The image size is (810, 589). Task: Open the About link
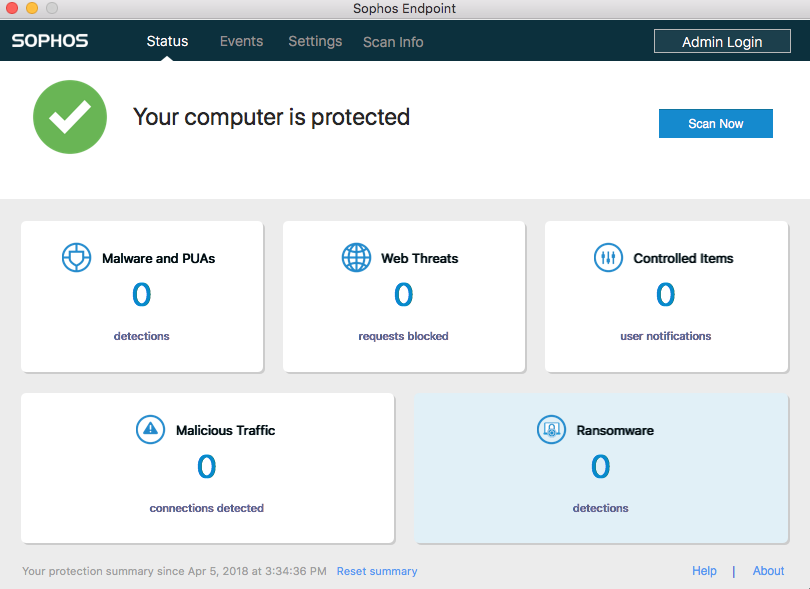click(768, 571)
